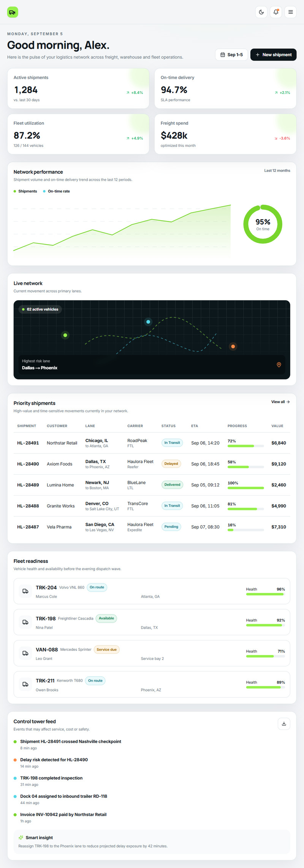Select shipment ID HL-28491
This screenshot has width=304, height=868.
click(x=28, y=443)
